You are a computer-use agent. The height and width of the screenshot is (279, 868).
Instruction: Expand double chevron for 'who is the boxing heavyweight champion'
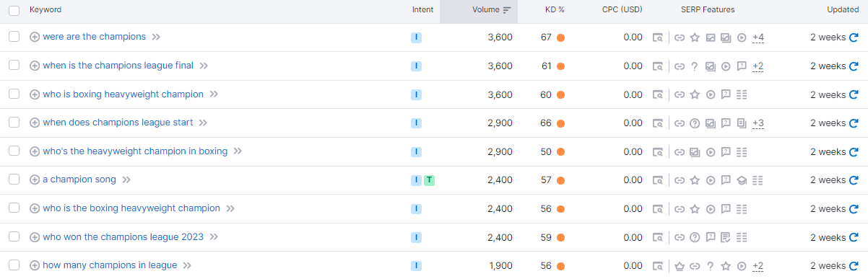coord(230,209)
